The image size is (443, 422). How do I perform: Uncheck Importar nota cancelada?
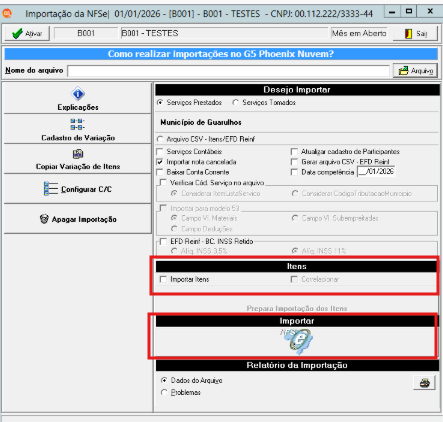point(160,162)
